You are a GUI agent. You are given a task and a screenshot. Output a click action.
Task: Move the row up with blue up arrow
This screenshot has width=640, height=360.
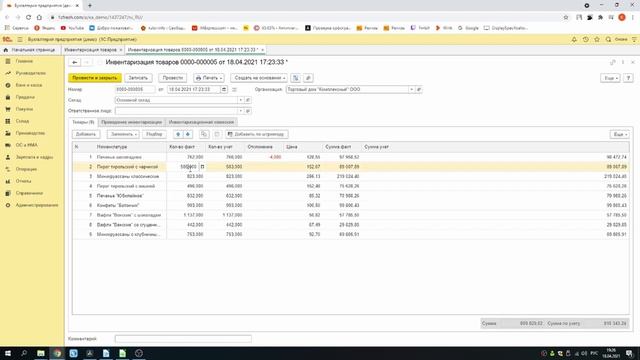[x=178, y=134]
